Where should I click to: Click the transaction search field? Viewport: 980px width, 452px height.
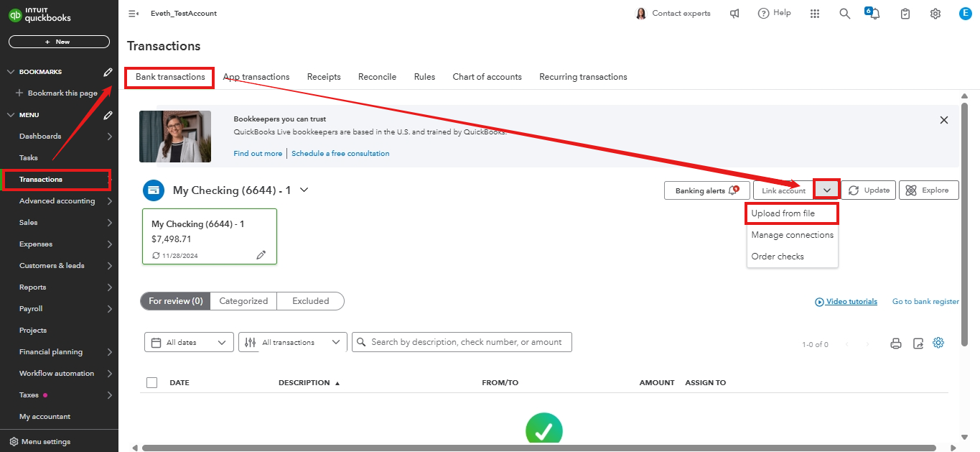[462, 342]
